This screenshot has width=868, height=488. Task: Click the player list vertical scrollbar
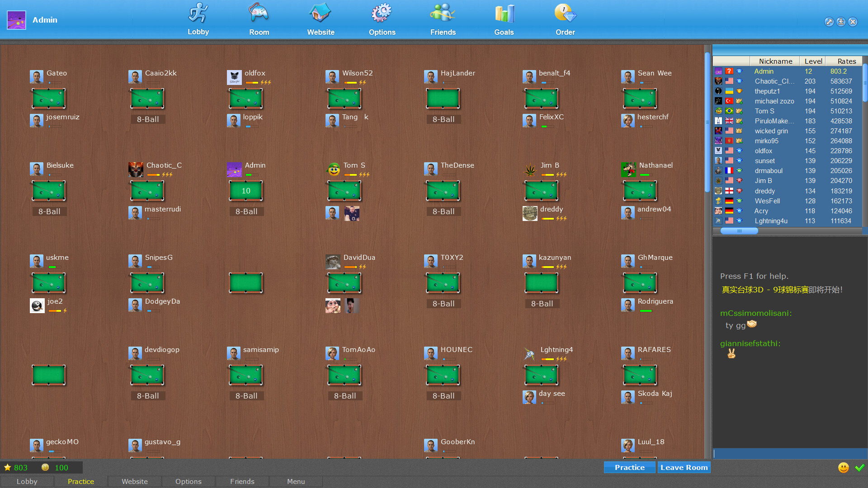coord(865,83)
